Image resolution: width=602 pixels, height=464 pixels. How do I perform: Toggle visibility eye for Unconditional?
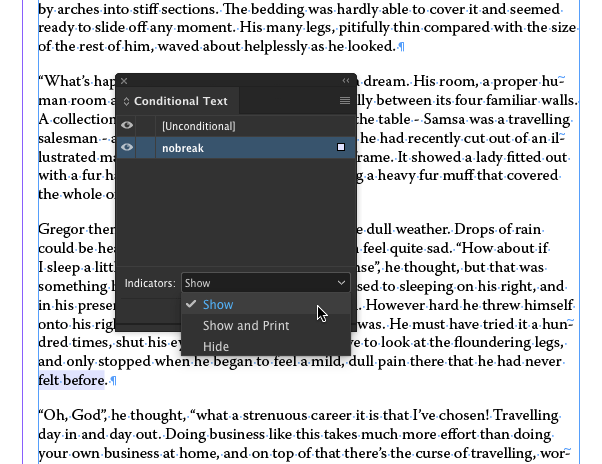(127, 126)
